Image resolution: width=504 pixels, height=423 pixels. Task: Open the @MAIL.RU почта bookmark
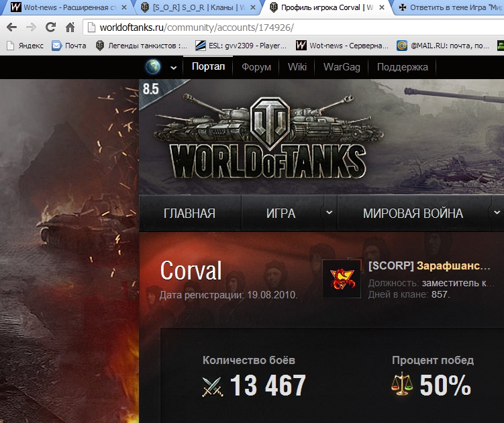click(x=443, y=46)
